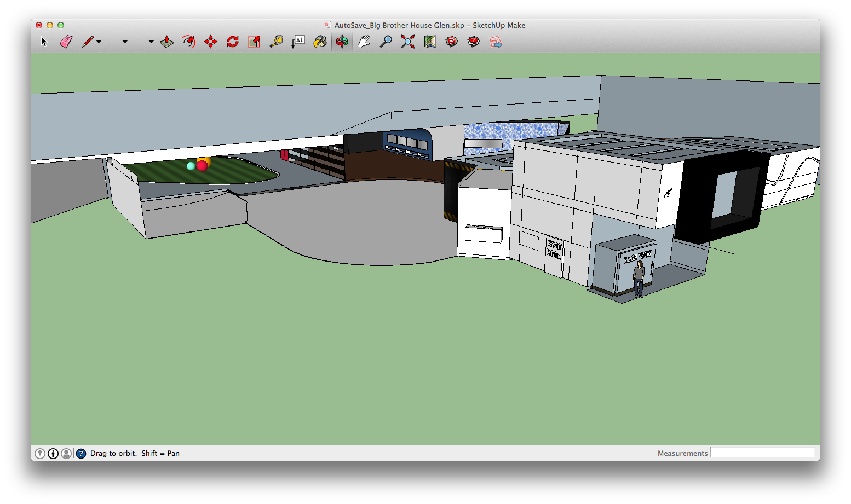
Task: Select the arrow Select tool
Action: point(44,42)
